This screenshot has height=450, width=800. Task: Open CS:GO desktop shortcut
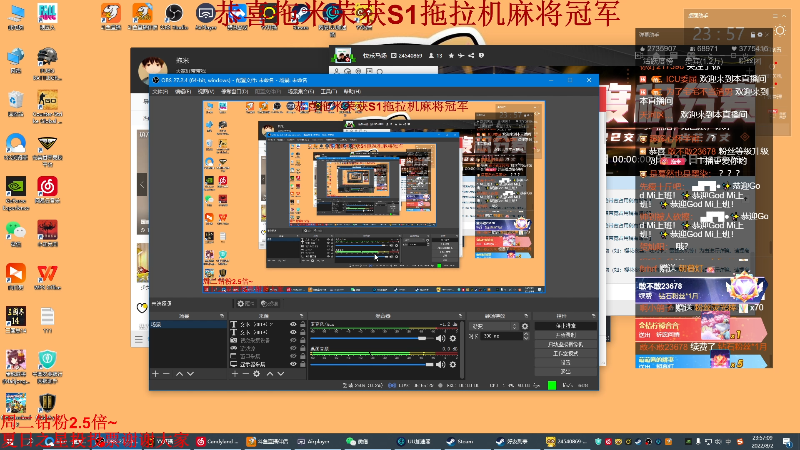[x=47, y=107]
